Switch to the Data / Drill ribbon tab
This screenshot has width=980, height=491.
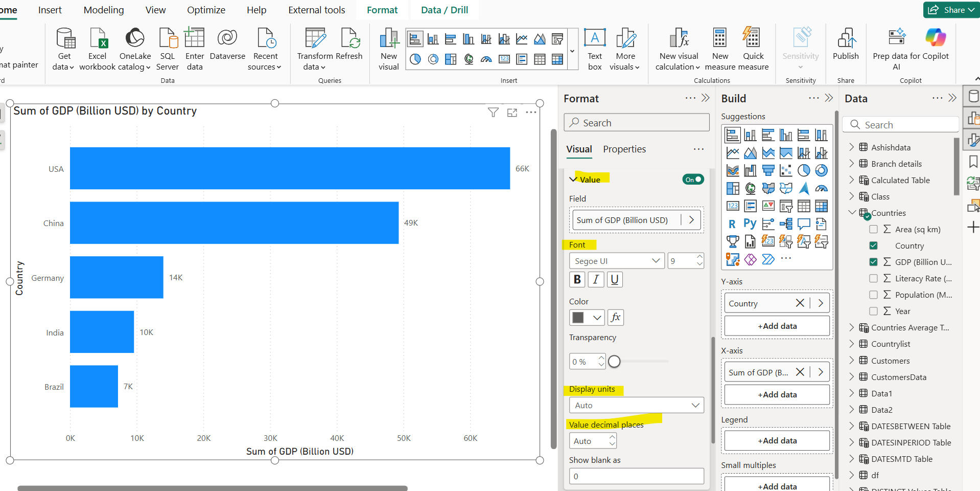click(444, 9)
